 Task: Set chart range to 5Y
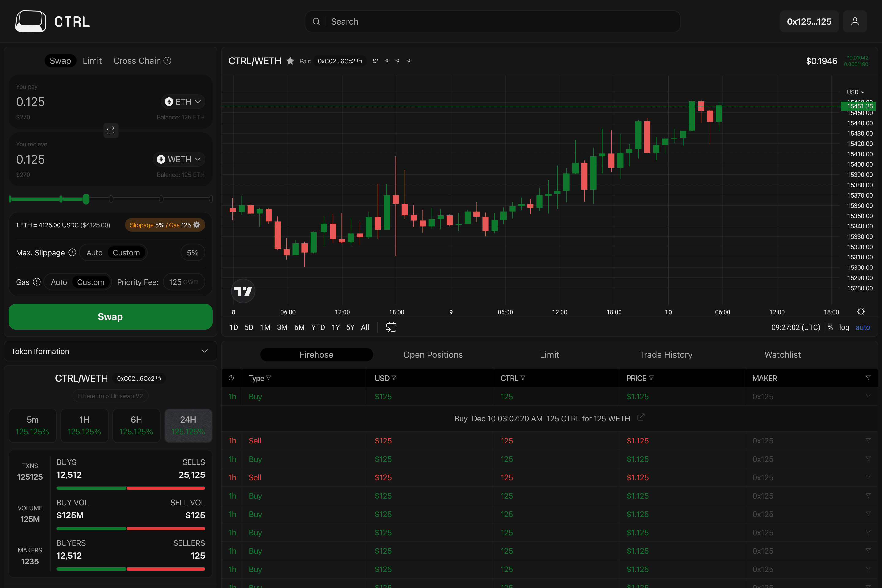[350, 327]
